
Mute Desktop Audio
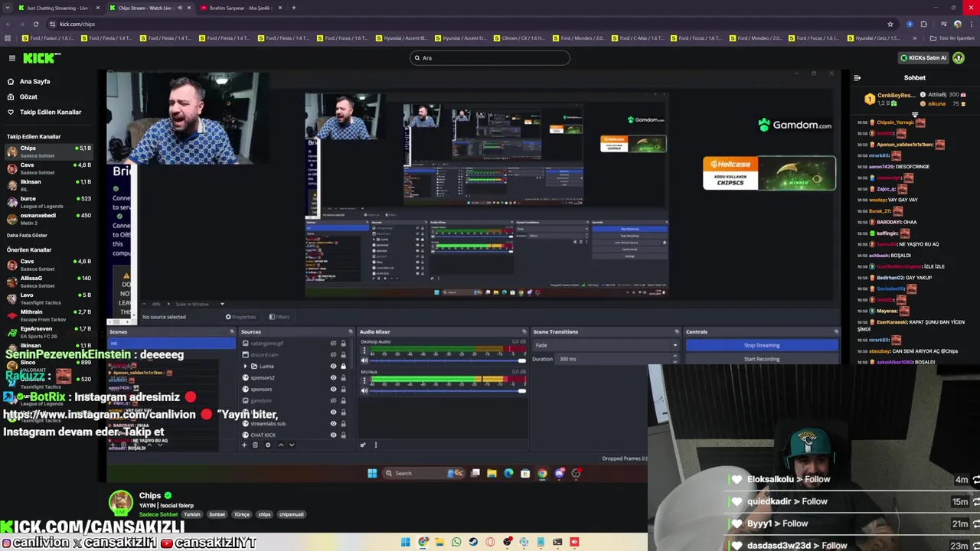(x=364, y=360)
